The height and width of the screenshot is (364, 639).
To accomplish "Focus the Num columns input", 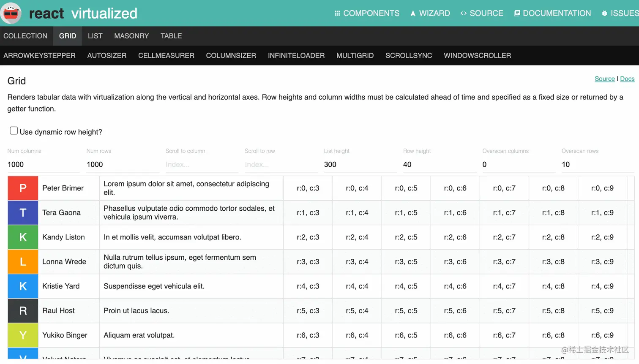I will click(44, 164).
